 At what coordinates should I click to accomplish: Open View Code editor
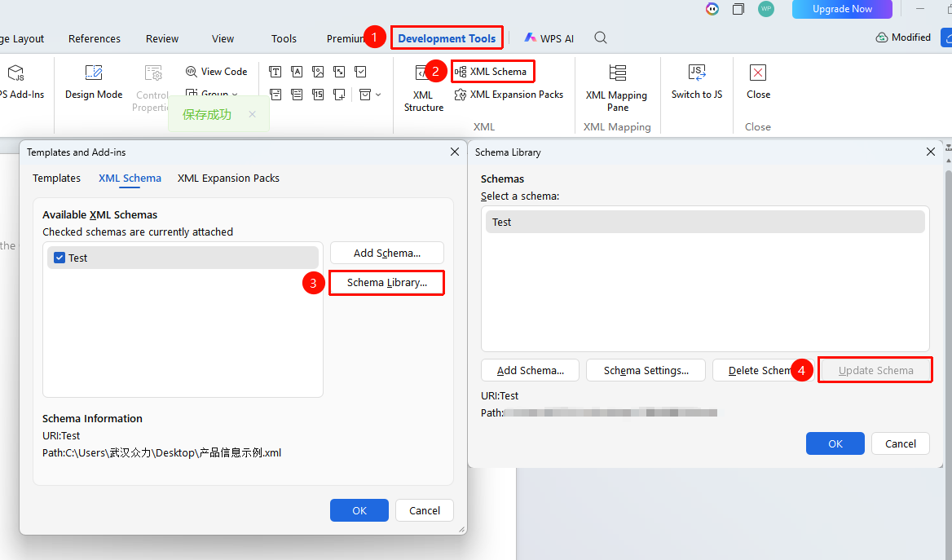coord(216,72)
